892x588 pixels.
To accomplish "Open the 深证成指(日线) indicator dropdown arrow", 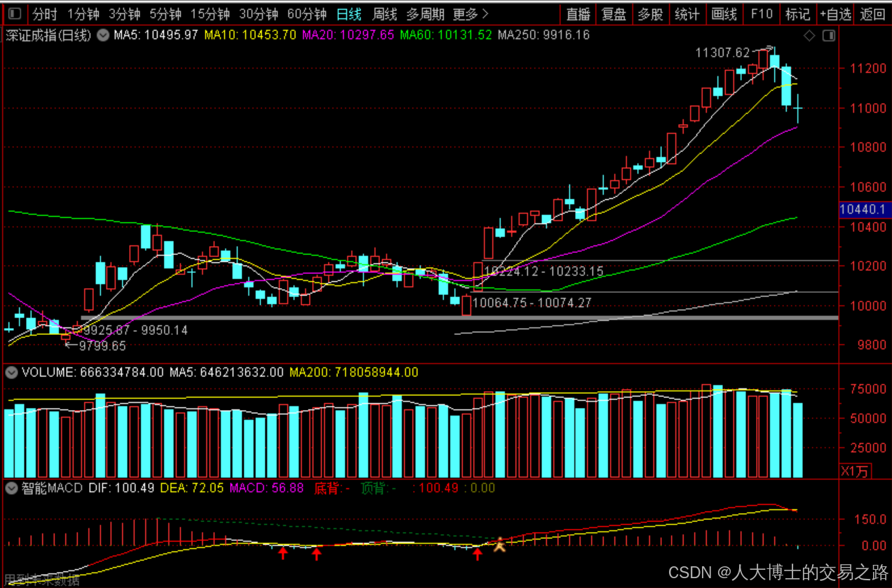I will coord(103,35).
